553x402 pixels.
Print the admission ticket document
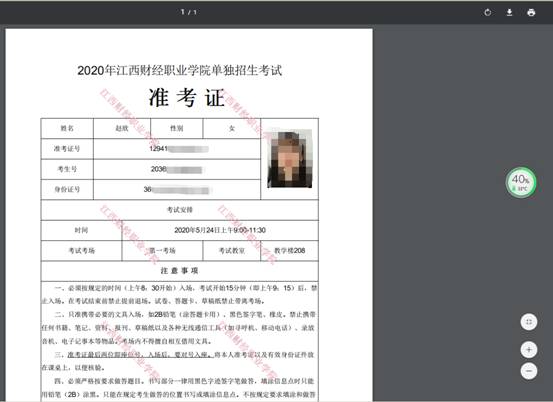[531, 13]
